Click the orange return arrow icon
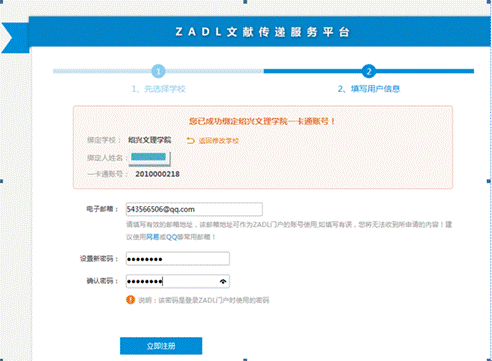Screen dimensions: 492x361 point(190,141)
